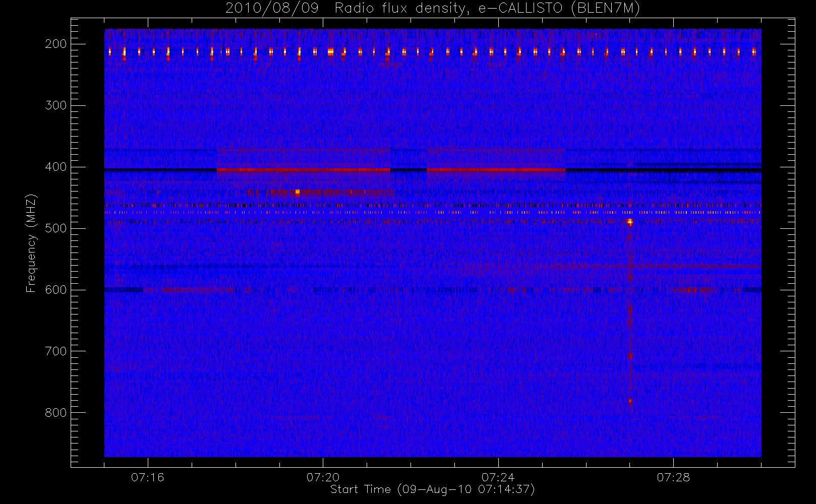Select the 400 frequency axis label

click(x=56, y=167)
